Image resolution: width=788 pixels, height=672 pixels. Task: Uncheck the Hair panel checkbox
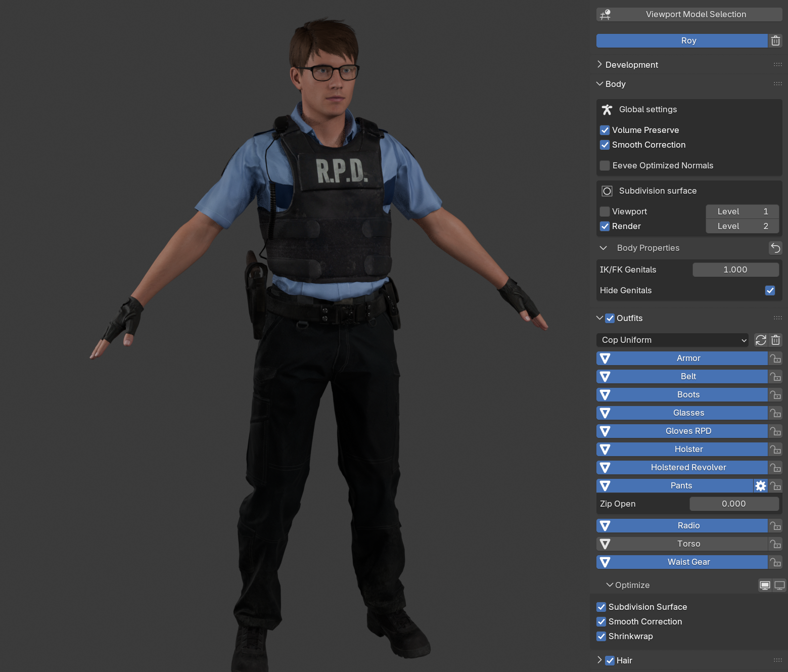point(610,660)
